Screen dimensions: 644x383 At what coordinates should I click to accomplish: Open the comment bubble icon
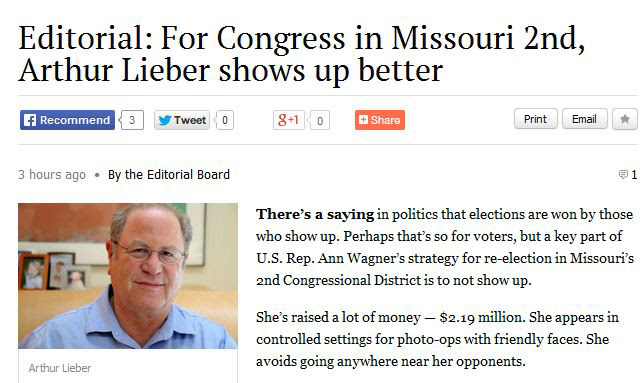click(623, 174)
